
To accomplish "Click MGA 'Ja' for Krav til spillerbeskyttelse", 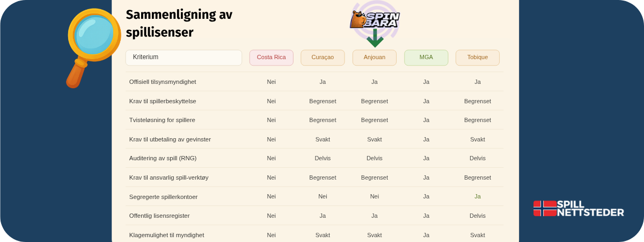I will 426,101.
